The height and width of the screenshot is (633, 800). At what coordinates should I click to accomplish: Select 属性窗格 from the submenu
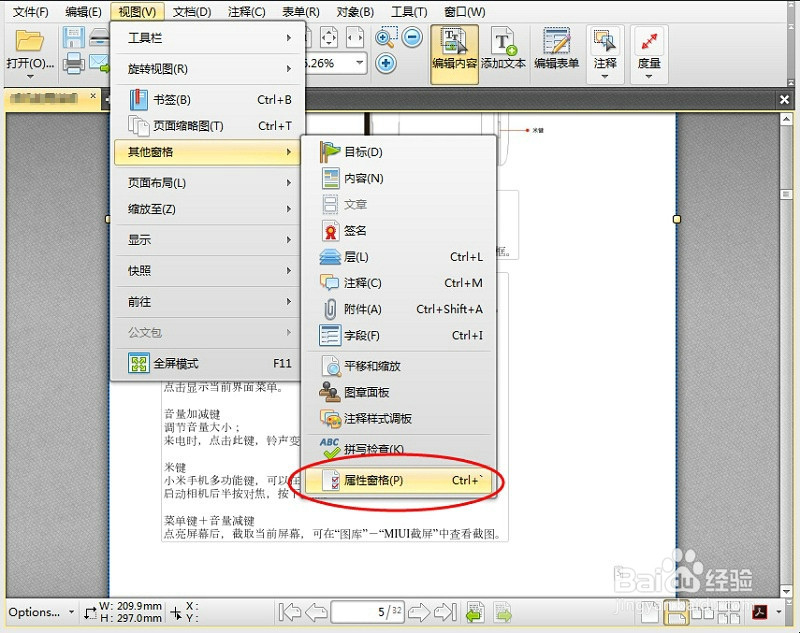380,481
